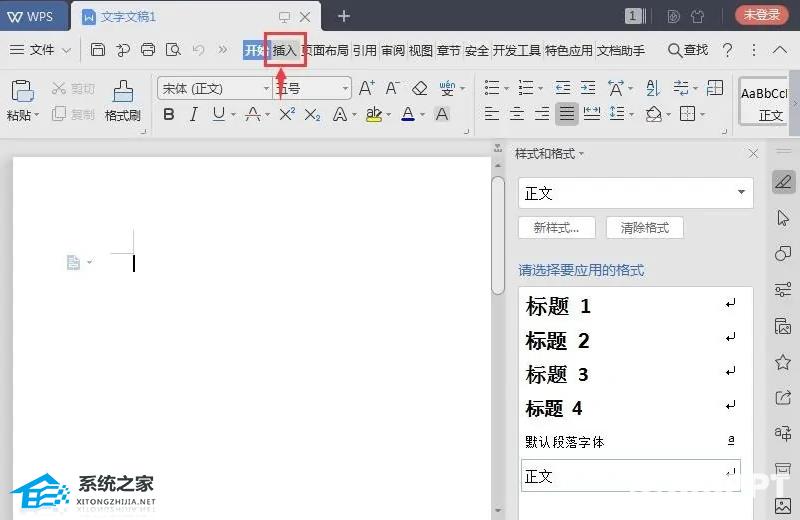Screen dimensions: 800x520
Task: Toggle Italic formatting
Action: click(x=193, y=114)
